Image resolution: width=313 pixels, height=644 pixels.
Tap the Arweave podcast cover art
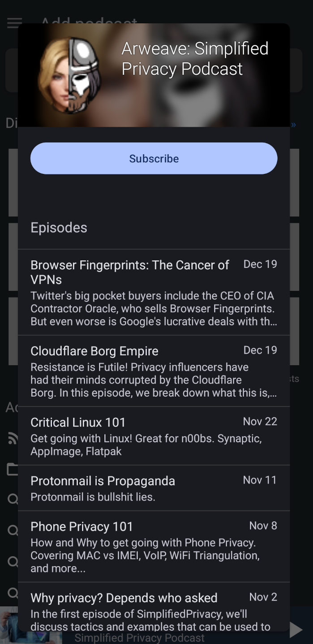point(69,75)
